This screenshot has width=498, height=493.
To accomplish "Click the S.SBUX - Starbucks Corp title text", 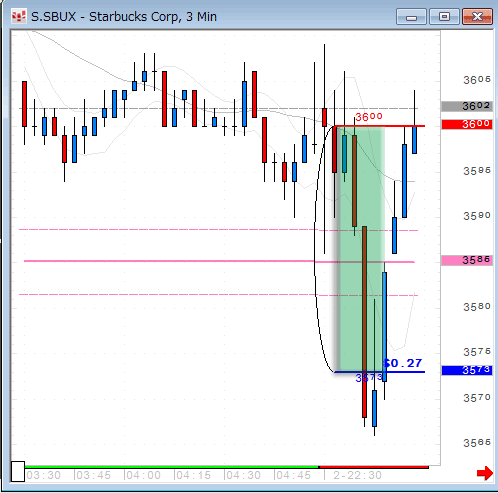I will (x=124, y=17).
